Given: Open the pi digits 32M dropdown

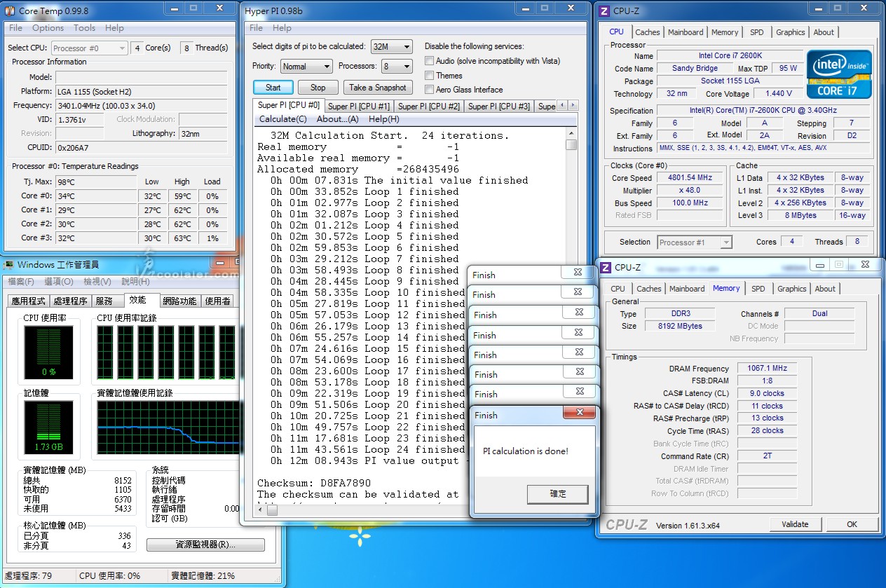Looking at the screenshot, I should tap(391, 46).
